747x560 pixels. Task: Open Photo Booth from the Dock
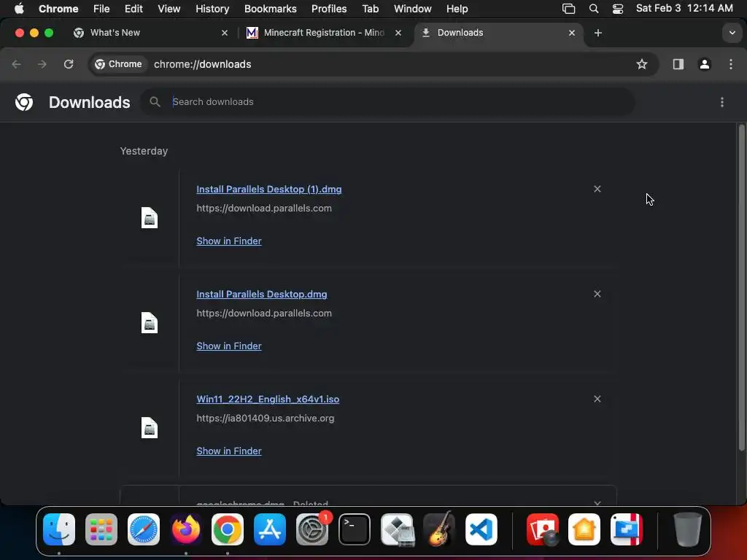pos(543,529)
